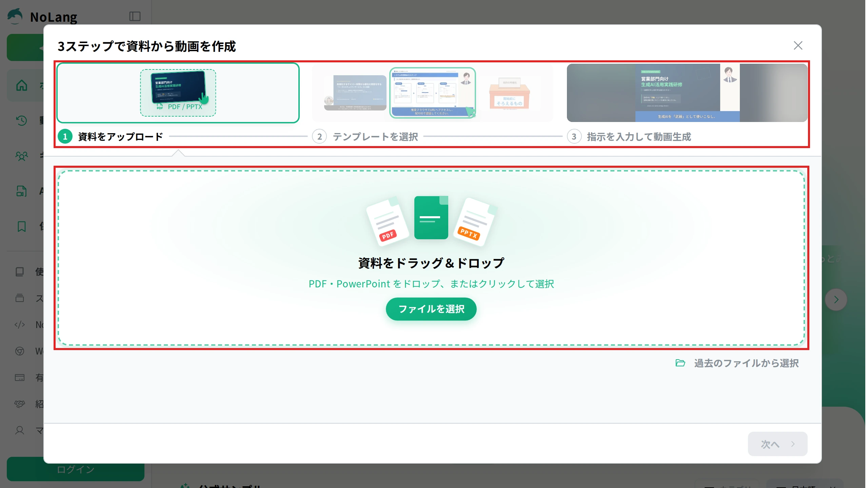The width and height of the screenshot is (868, 488).
Task: Open the bookmark icon in sidebar
Action: 21,226
